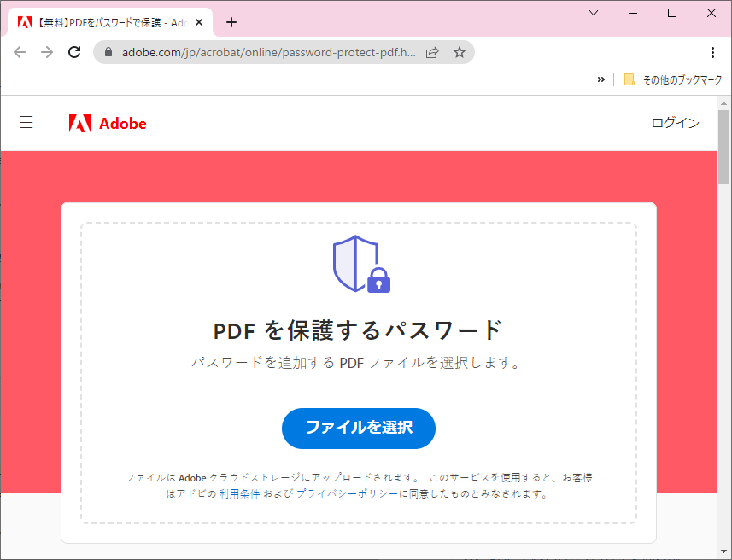Close the PDF password protection tab
Viewport: 732px width, 560px height.
coord(199,22)
